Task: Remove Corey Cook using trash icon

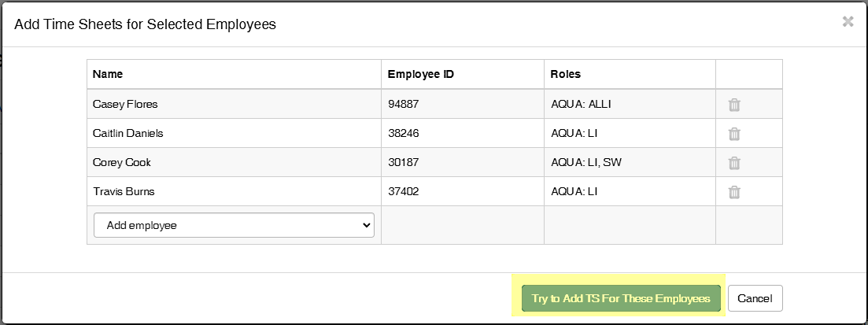Action: coord(733,163)
